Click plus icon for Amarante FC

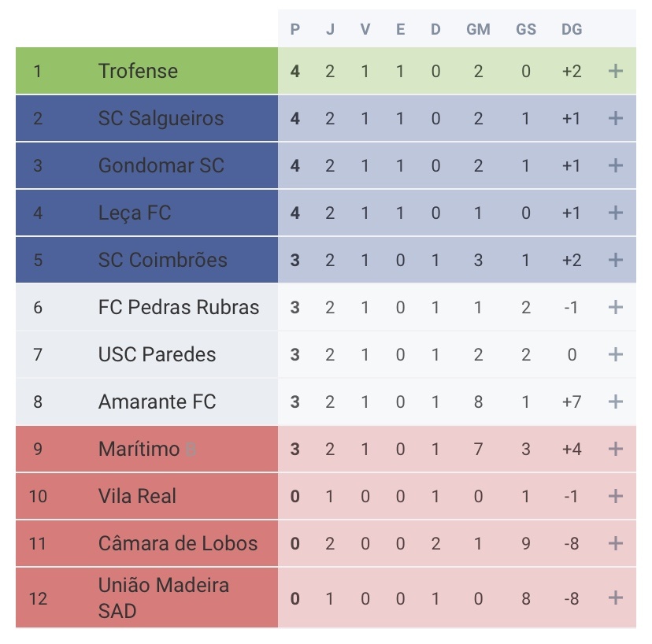(x=615, y=402)
